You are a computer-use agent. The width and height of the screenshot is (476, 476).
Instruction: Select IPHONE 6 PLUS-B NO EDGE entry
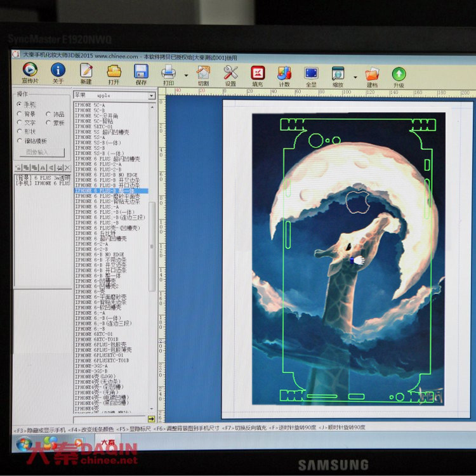click(x=106, y=175)
